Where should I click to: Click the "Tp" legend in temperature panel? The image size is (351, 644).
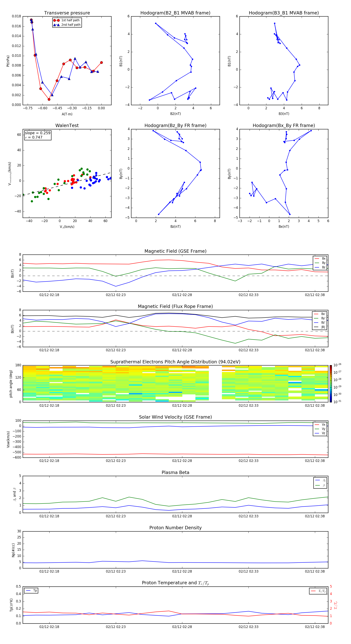[x=31, y=591]
